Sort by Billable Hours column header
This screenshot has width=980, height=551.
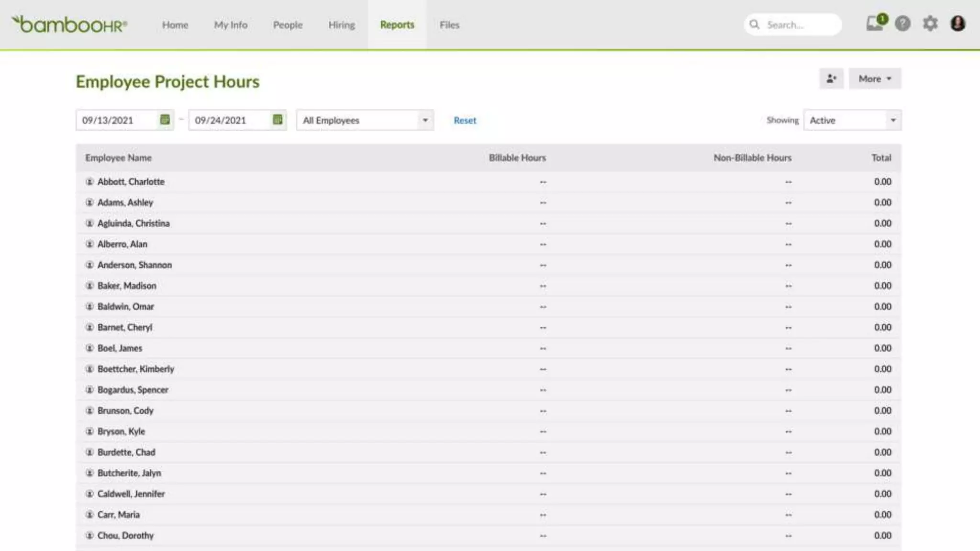point(517,158)
